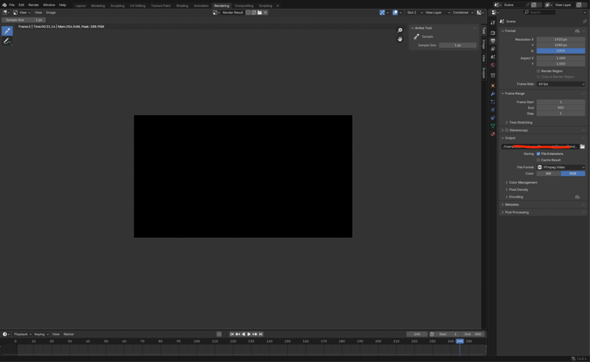Open the Render menu

click(33, 5)
